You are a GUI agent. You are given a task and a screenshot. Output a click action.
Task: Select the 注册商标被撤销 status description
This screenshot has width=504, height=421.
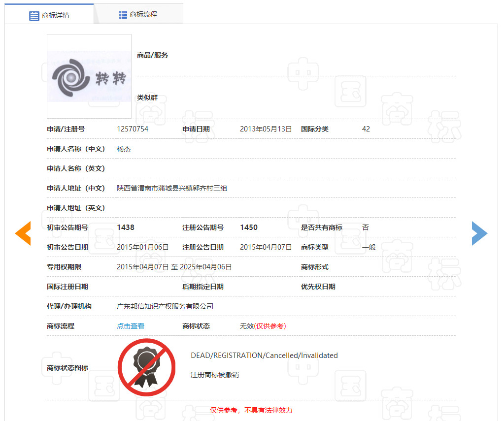tap(215, 375)
